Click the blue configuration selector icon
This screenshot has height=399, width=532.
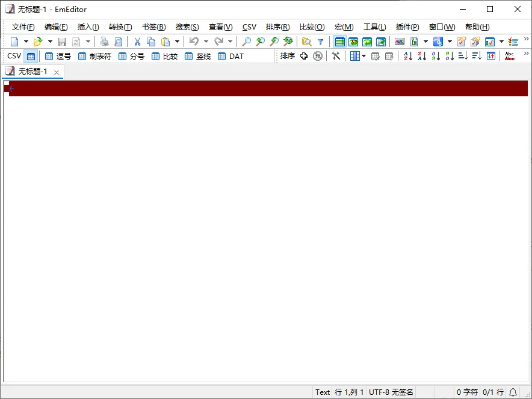438,42
